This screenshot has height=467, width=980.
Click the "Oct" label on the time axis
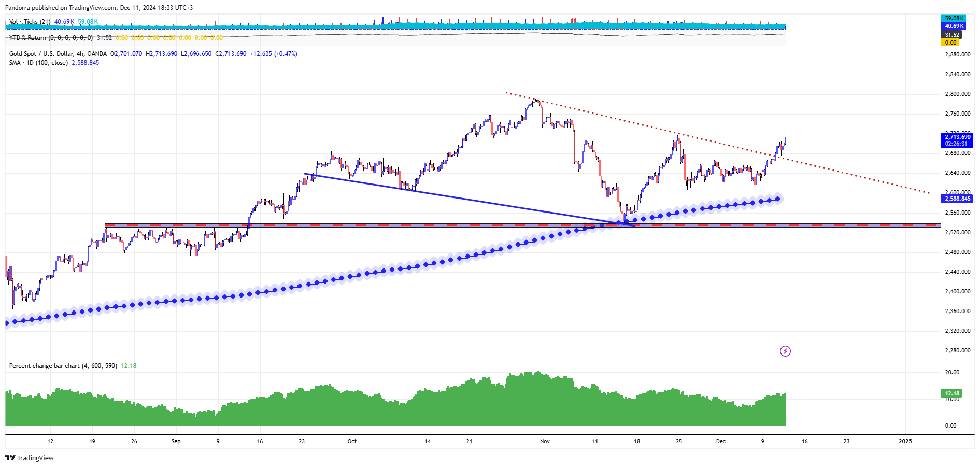(x=352, y=441)
